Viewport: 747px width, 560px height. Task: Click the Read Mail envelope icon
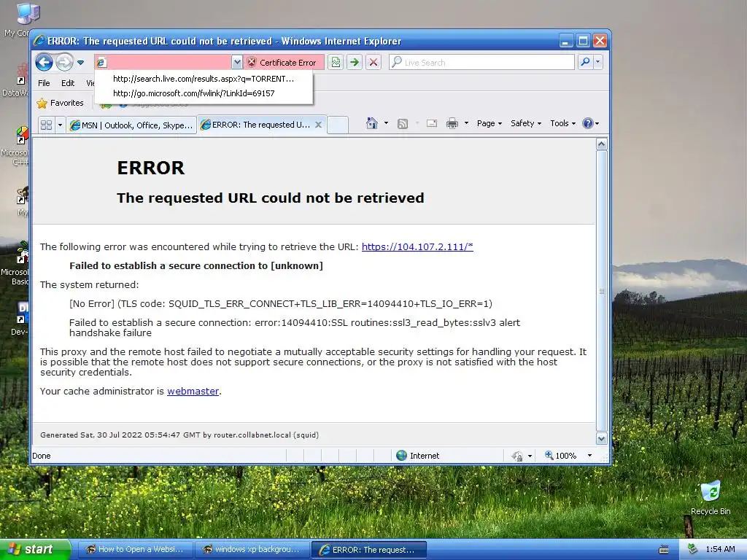(432, 123)
